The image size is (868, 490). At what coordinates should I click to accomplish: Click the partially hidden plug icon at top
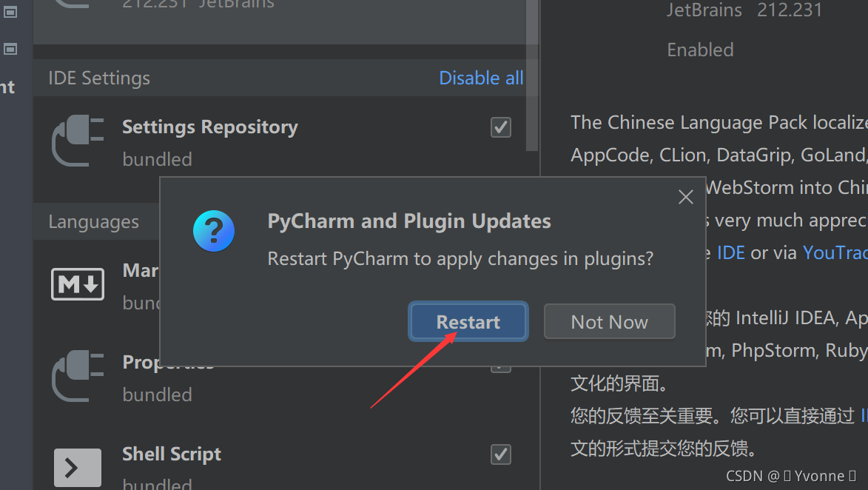coord(73,4)
